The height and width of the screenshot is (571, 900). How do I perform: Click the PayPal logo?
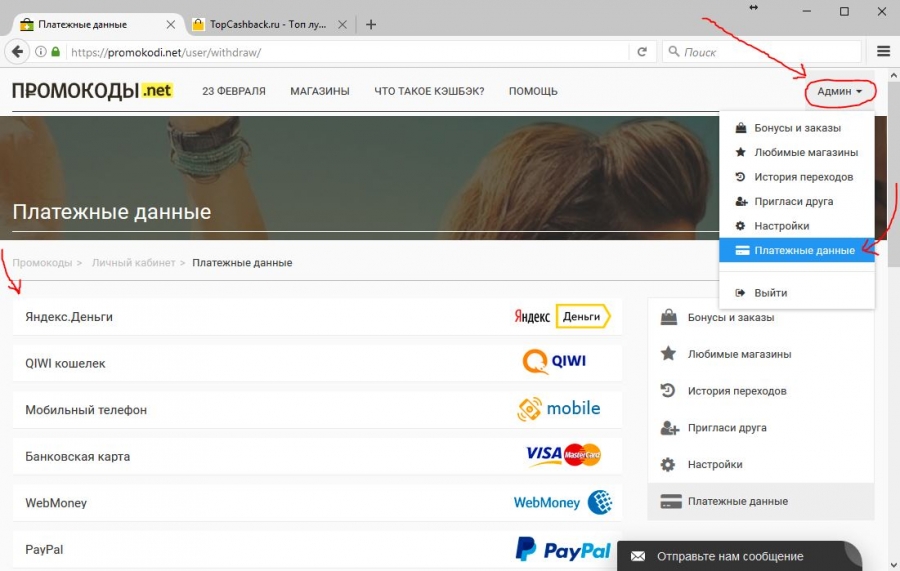tap(562, 550)
